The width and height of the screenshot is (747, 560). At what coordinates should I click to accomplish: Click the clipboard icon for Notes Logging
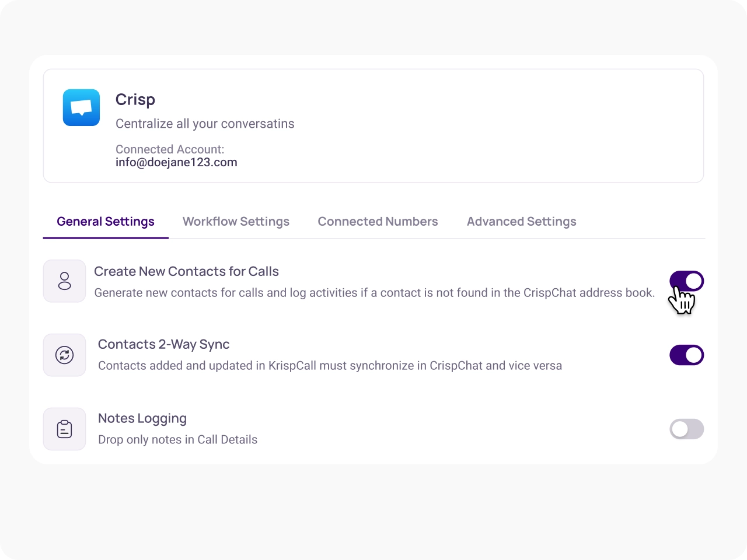64,429
